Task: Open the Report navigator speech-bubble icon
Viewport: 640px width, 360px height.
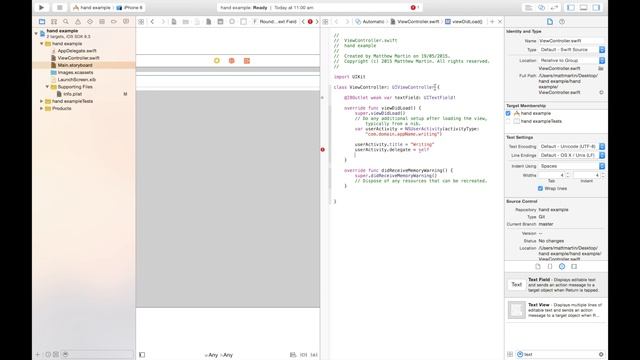Action: pyautogui.click(x=126, y=21)
